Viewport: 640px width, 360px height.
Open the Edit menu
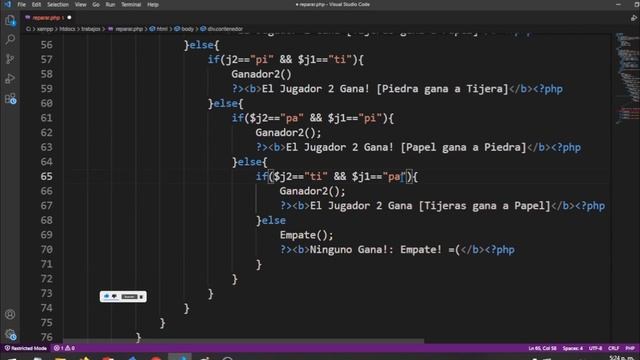[x=36, y=4]
